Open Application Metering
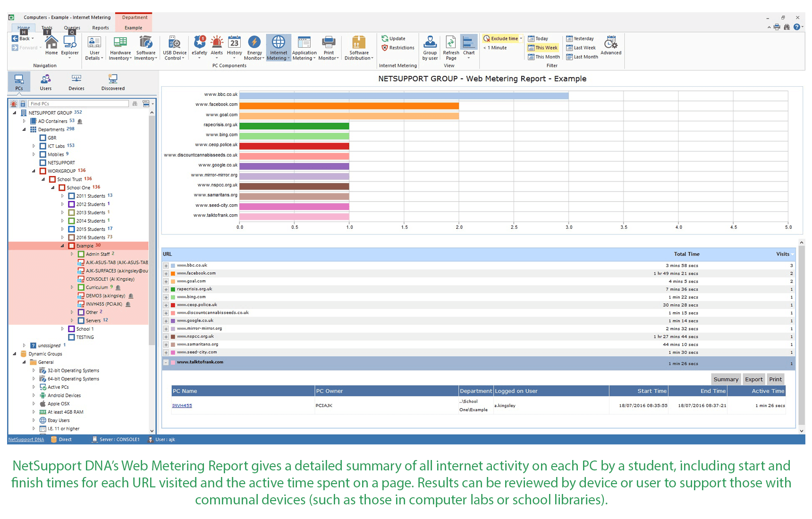The width and height of the screenshot is (812, 519). (304, 46)
